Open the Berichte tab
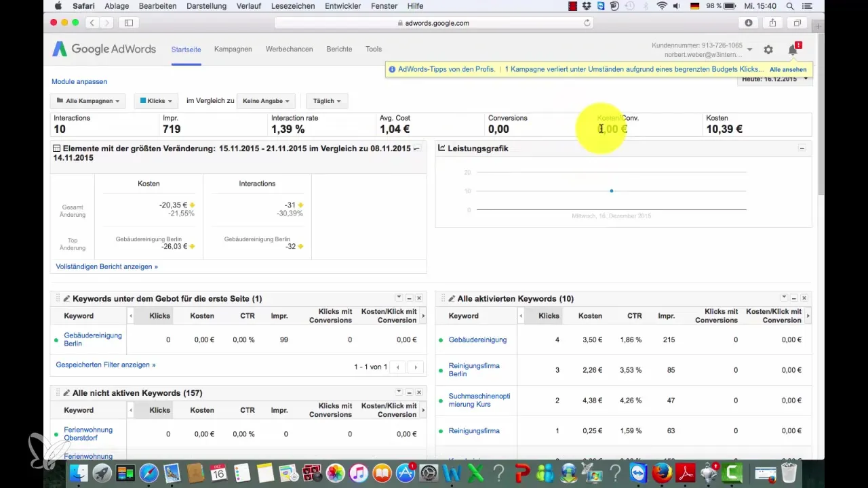 pos(339,49)
